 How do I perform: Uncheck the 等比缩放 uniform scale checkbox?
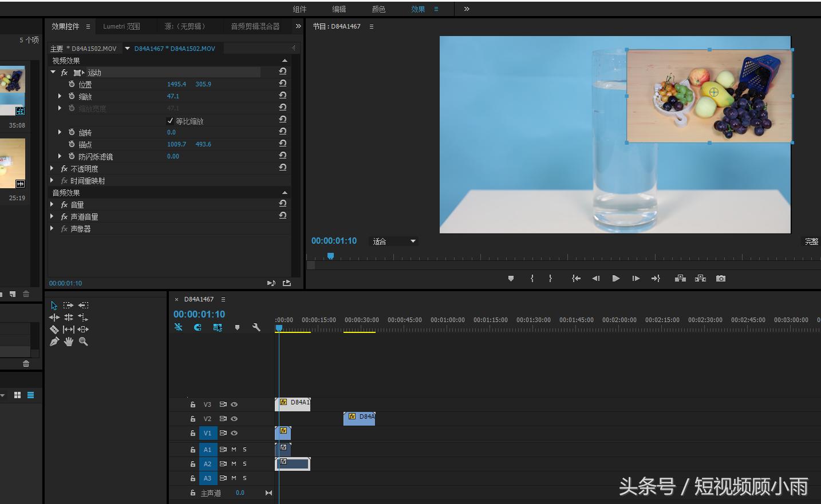coord(170,121)
